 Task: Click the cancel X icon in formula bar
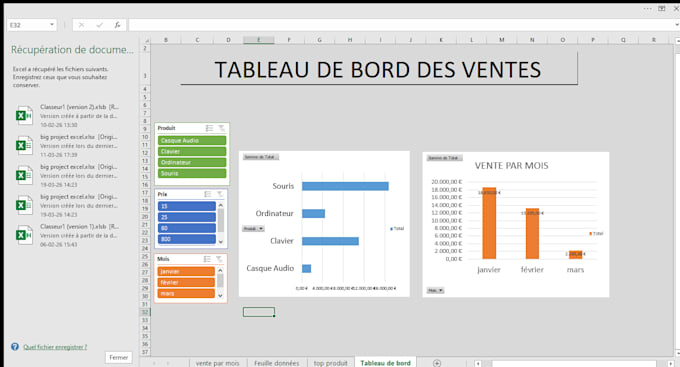pyautogui.click(x=81, y=25)
